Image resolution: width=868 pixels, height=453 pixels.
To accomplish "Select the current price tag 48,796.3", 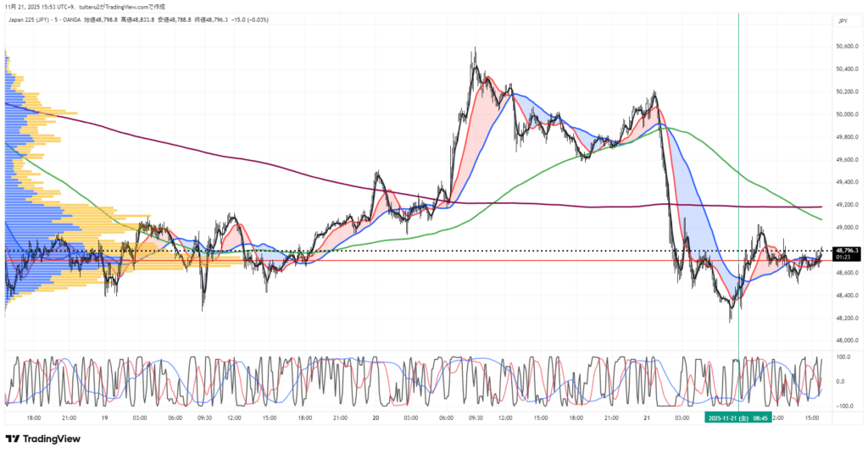I will click(x=847, y=251).
